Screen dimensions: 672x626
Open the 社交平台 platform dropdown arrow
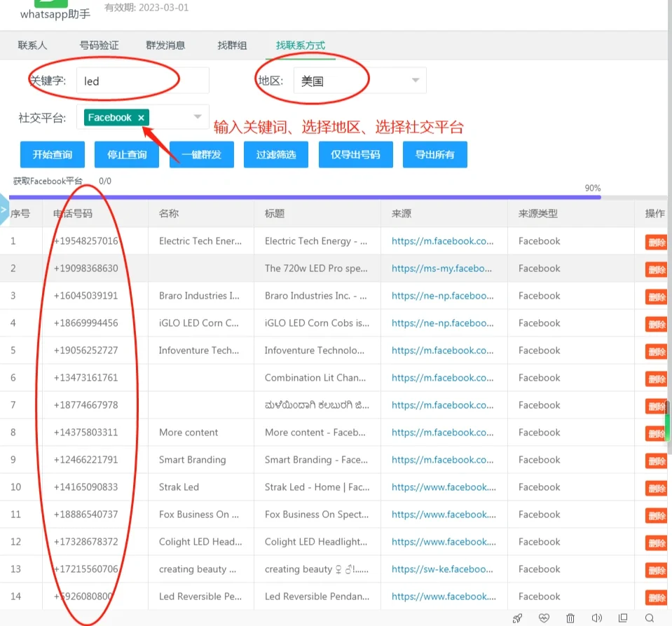(197, 116)
